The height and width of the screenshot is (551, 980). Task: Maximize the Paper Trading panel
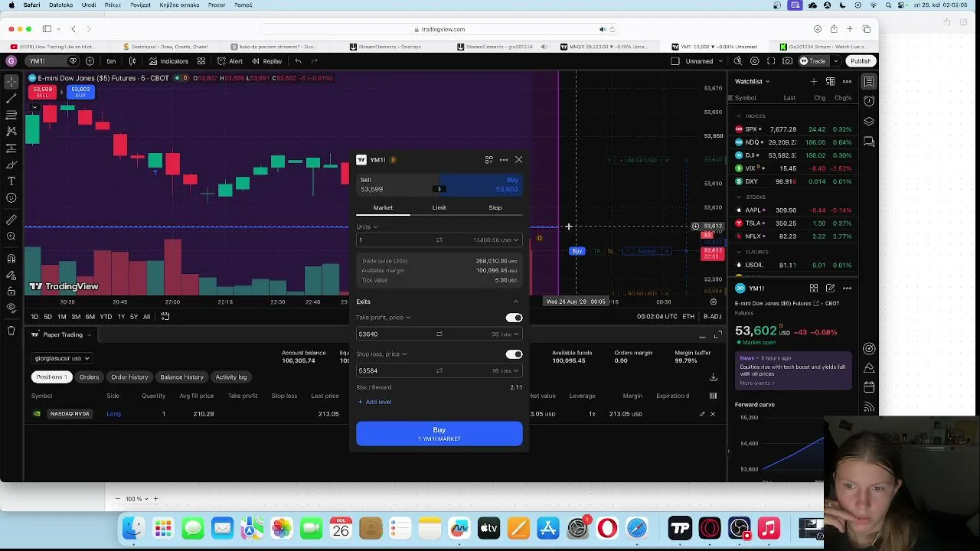[x=717, y=335]
